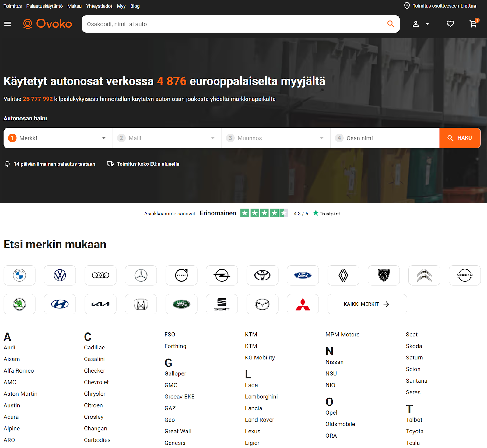
Task: Open the user account icon
Action: point(415,24)
